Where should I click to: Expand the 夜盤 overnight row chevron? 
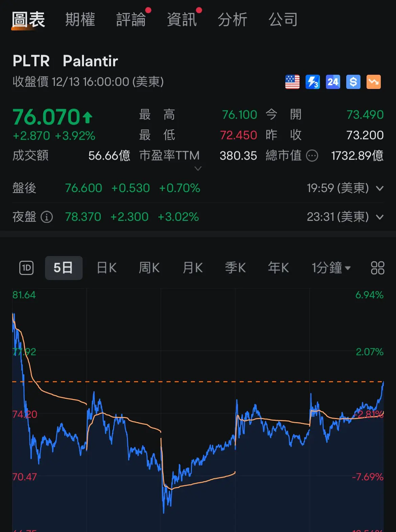[380, 217]
